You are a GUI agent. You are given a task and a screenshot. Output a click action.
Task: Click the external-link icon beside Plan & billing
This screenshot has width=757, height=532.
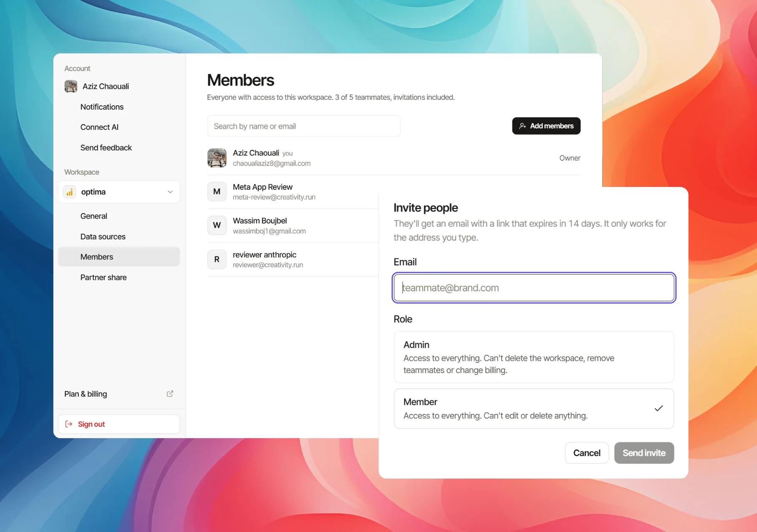[x=170, y=393]
